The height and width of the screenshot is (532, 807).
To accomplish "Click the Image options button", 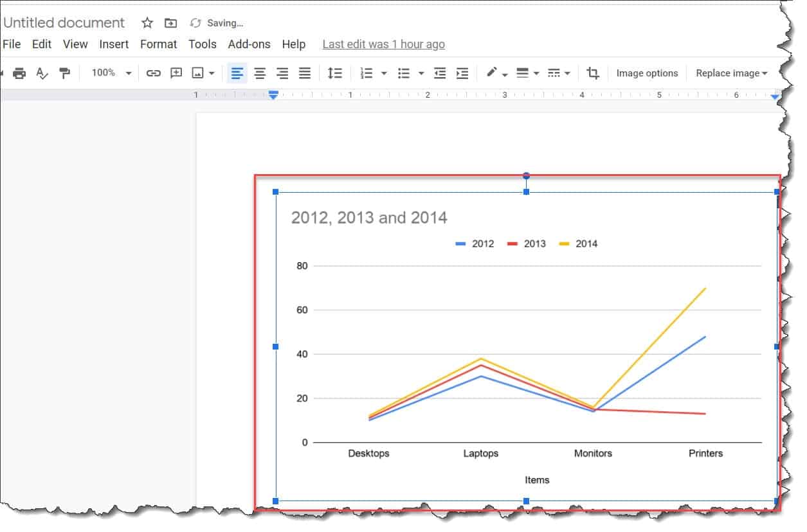I will (647, 73).
